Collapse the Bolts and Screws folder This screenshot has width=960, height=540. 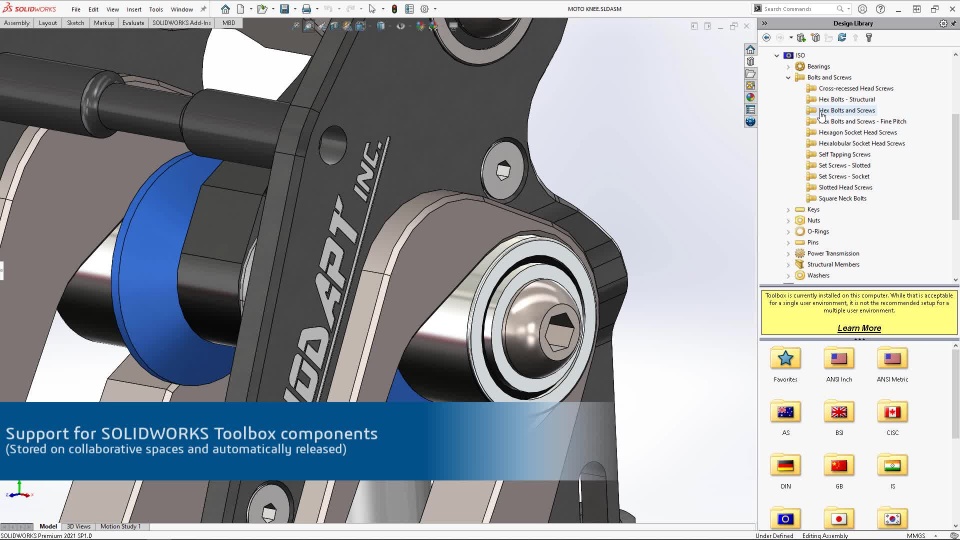(789, 78)
